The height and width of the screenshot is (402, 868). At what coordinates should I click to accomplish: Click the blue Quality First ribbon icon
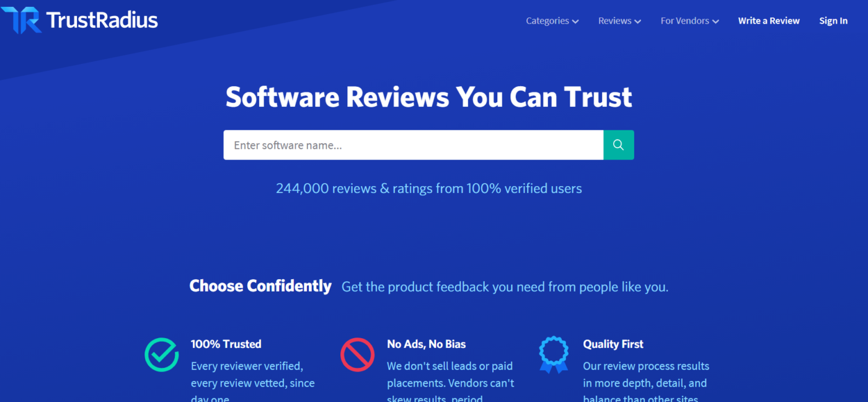point(553,355)
